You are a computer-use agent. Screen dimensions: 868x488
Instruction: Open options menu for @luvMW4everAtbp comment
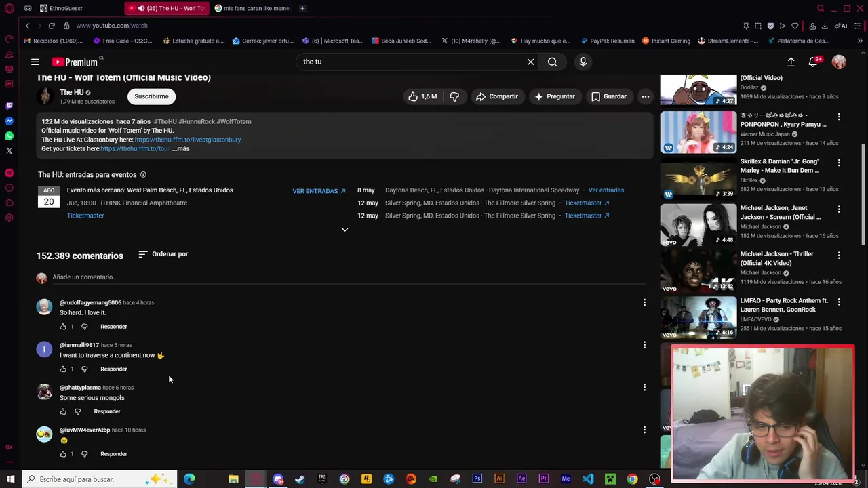click(644, 430)
